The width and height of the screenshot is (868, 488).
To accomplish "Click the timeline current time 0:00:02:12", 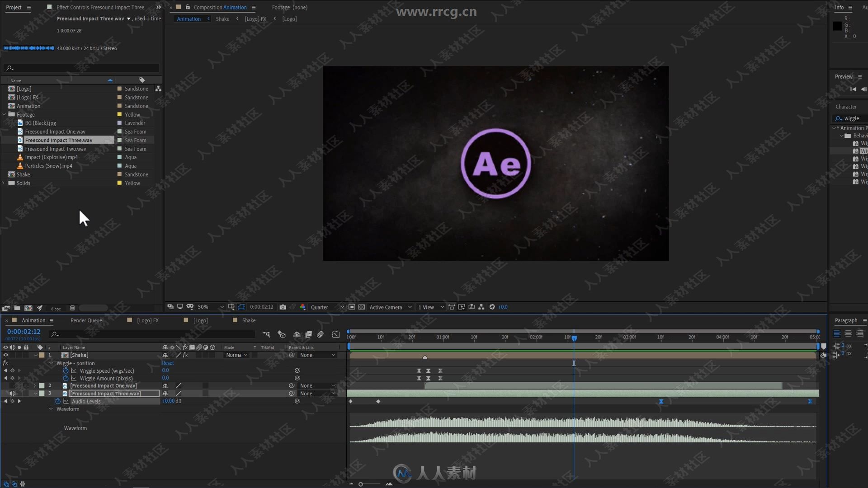I will click(24, 332).
